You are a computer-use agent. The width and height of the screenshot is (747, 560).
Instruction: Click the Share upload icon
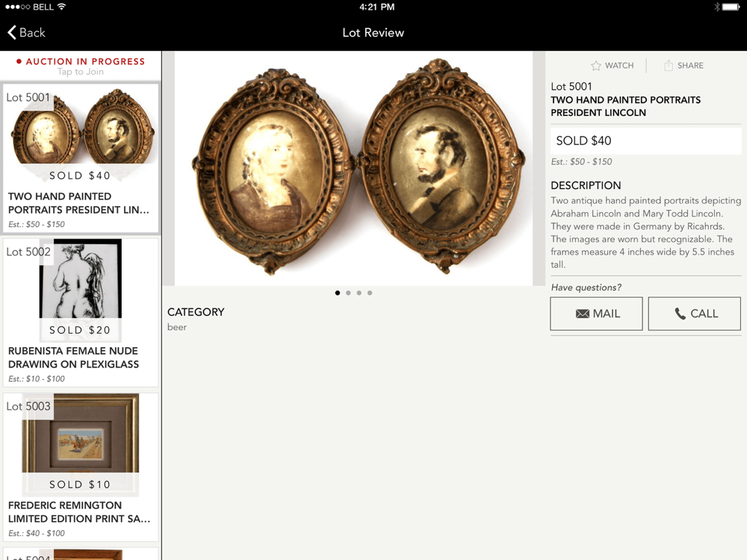pos(669,66)
